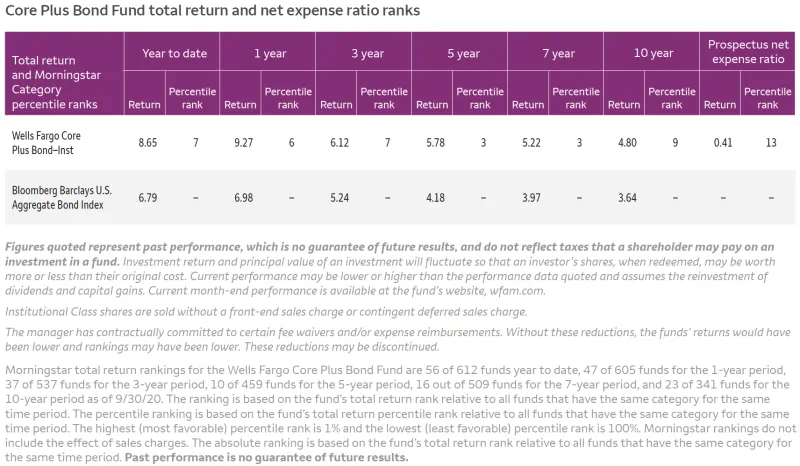Select the expense ratio percentile rank 13
The image size is (800, 466).
(770, 143)
